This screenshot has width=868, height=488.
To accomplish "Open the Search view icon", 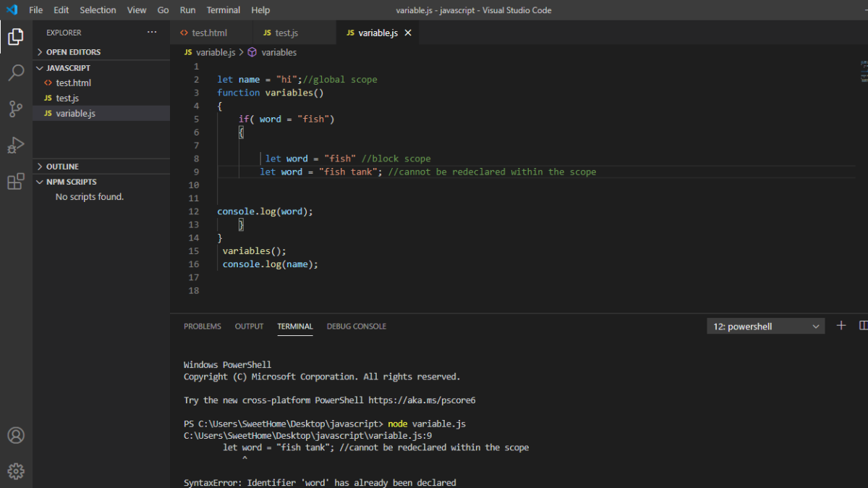I will pyautogui.click(x=15, y=72).
